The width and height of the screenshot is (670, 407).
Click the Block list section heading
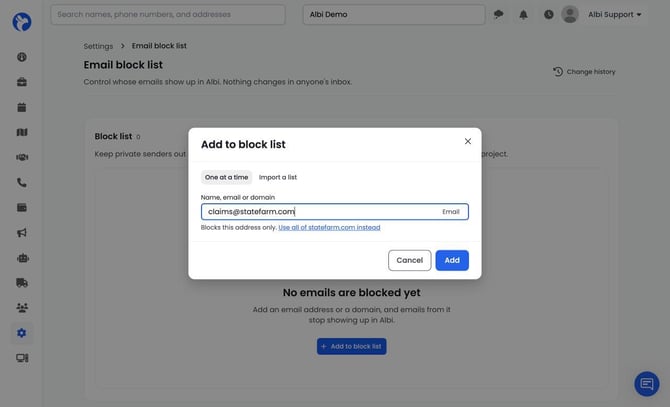113,136
